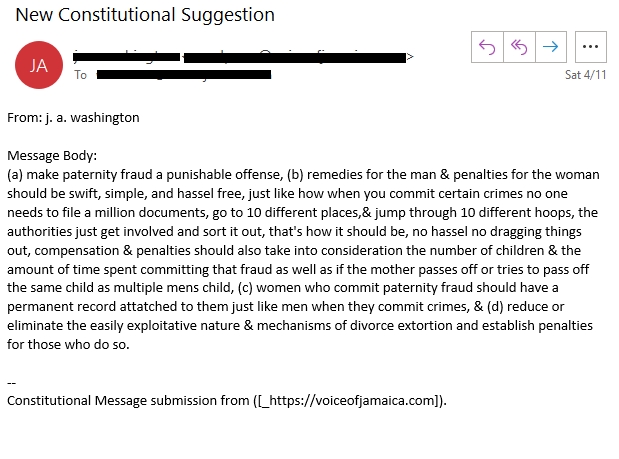The image size is (619, 459).
Task: Click the Sat 4/11 received date
Action: point(585,75)
